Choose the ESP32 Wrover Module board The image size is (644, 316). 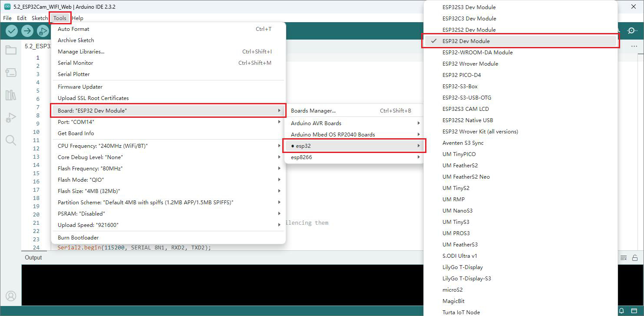pos(520,63)
